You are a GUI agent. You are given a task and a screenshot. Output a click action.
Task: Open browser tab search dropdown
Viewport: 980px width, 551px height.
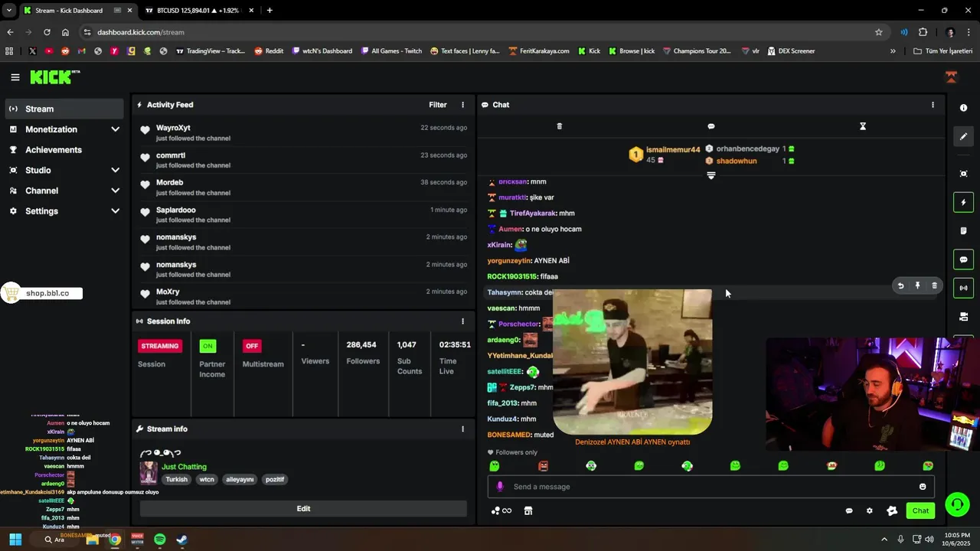point(9,11)
